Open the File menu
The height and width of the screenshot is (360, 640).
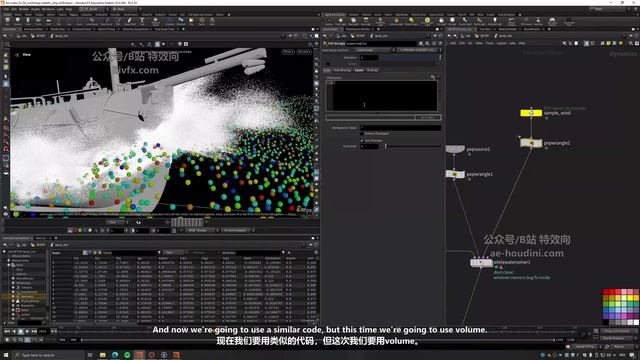click(6, 9)
